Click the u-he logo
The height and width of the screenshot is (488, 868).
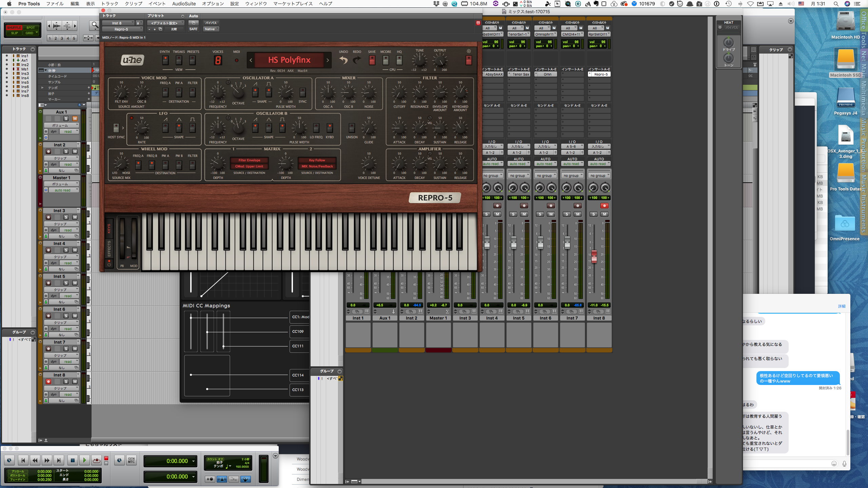click(132, 60)
